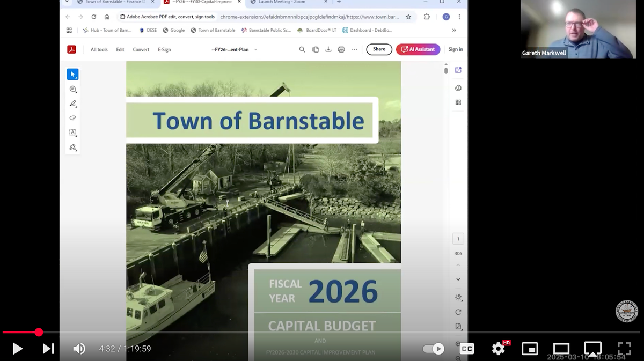Launch the AI Assistant feature
Screen dimensions: 644x361
click(x=418, y=49)
